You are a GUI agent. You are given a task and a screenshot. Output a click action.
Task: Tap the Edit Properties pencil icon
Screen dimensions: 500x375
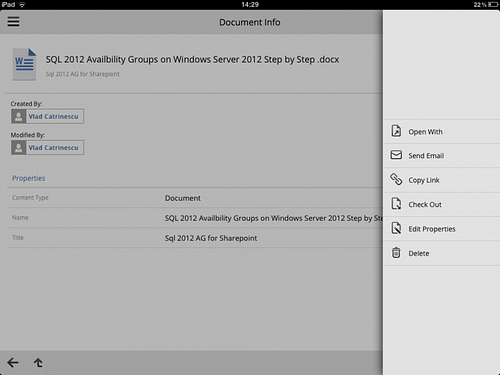click(396, 228)
